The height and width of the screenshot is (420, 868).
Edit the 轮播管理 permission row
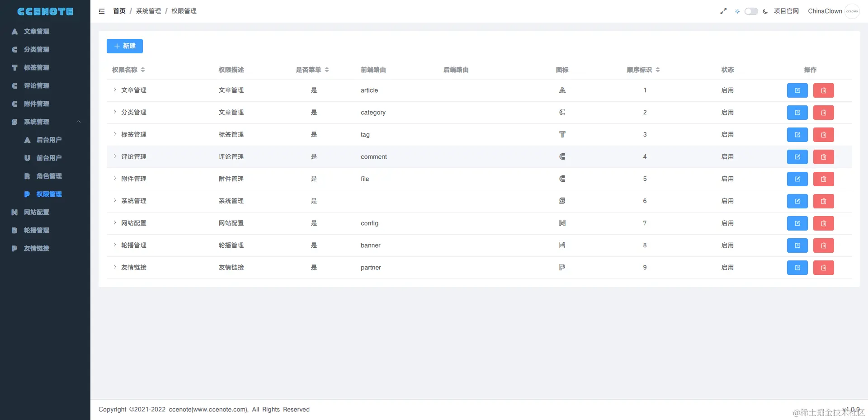[x=797, y=245]
